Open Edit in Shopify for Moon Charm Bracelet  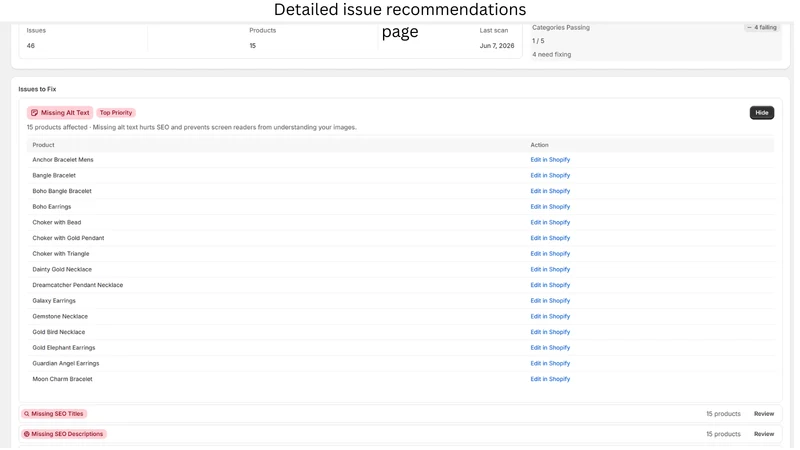tap(550, 379)
